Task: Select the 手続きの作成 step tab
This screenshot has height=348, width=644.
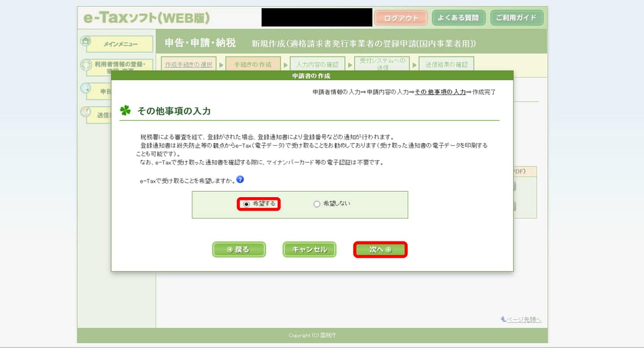Action: click(253, 65)
